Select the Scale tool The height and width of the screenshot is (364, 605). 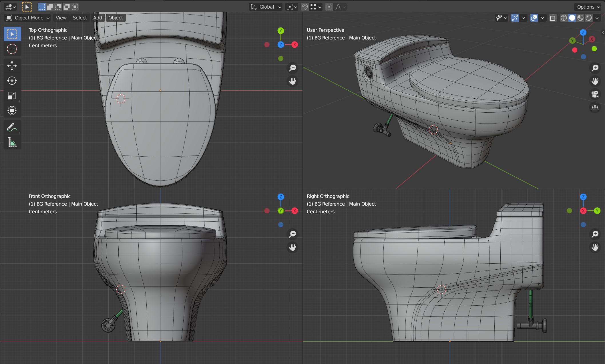pyautogui.click(x=12, y=96)
